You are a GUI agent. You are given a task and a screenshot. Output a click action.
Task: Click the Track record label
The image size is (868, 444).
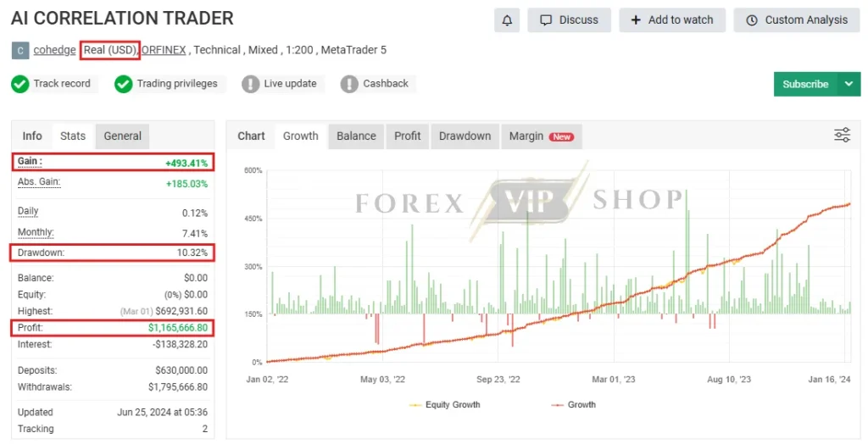[61, 84]
